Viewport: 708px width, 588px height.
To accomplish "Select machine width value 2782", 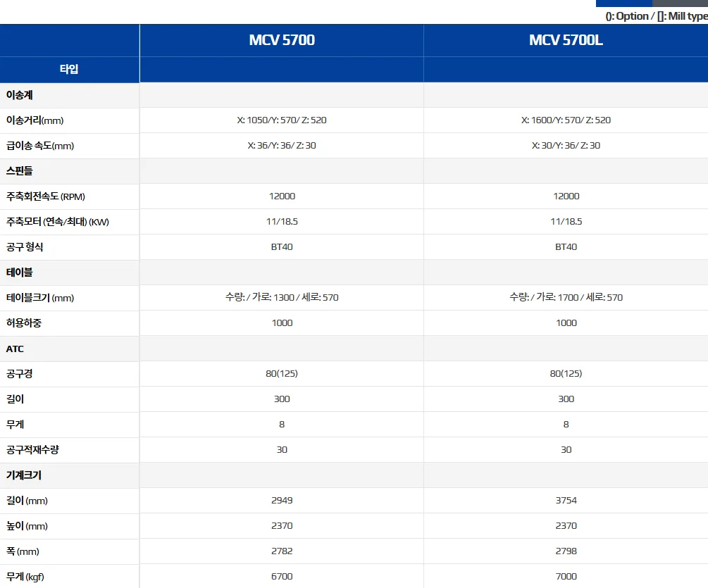I will (282, 551).
